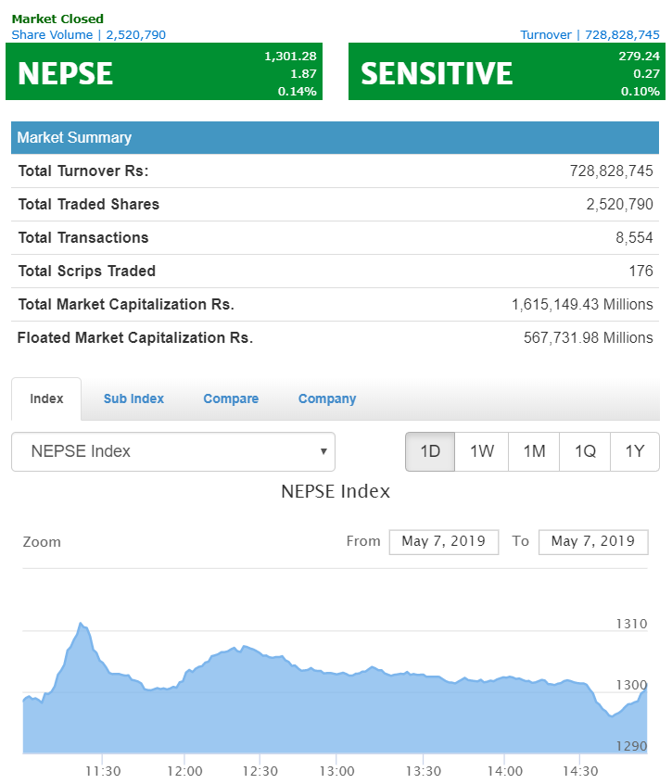
Task: Click the Share Volume link
Action: point(88,34)
